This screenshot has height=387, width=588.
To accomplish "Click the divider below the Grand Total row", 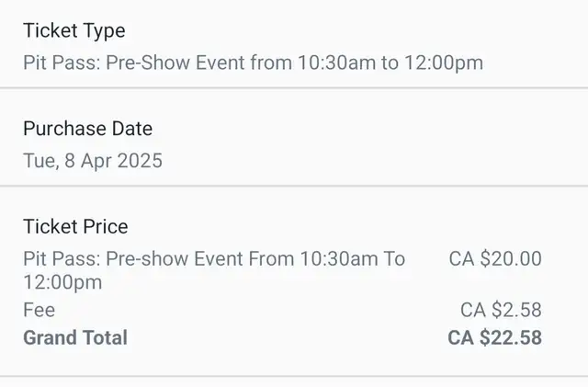I will (294, 376).
